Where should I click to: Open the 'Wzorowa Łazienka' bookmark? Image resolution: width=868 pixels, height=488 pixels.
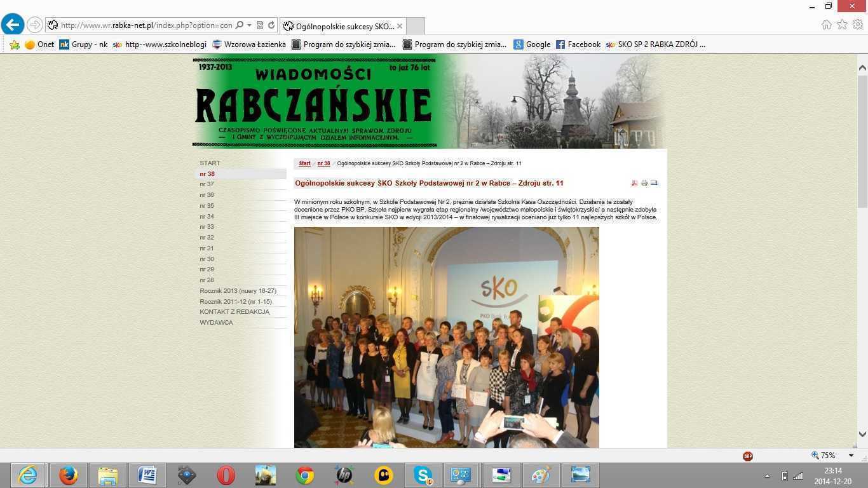(249, 44)
